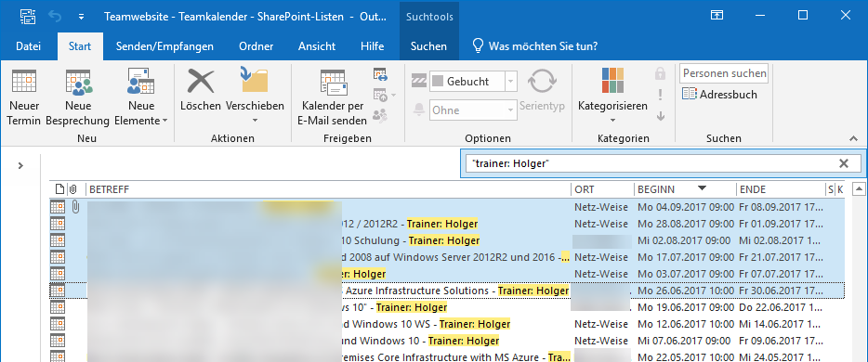Sort by the BEGINN column header
This screenshot has height=362, width=868.
685,189
